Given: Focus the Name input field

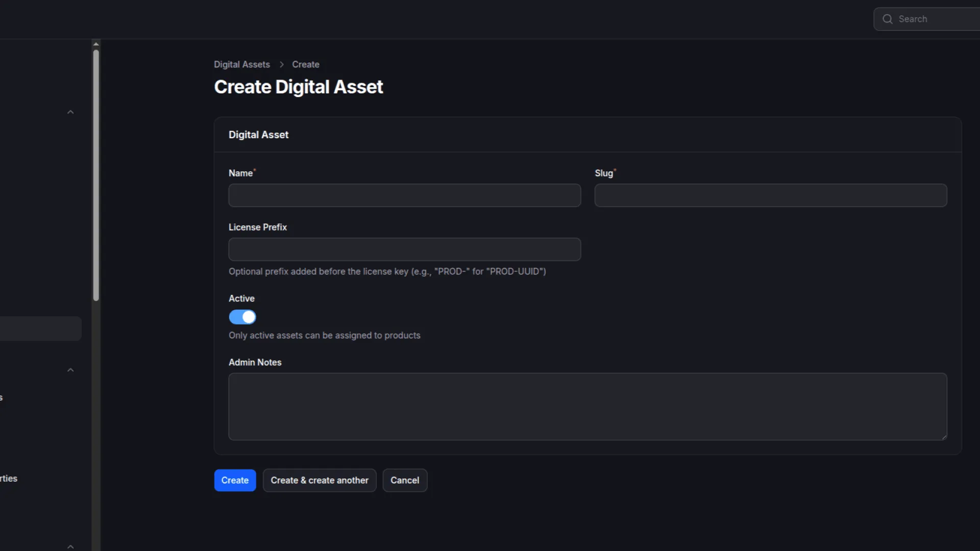Looking at the screenshot, I should [x=404, y=195].
